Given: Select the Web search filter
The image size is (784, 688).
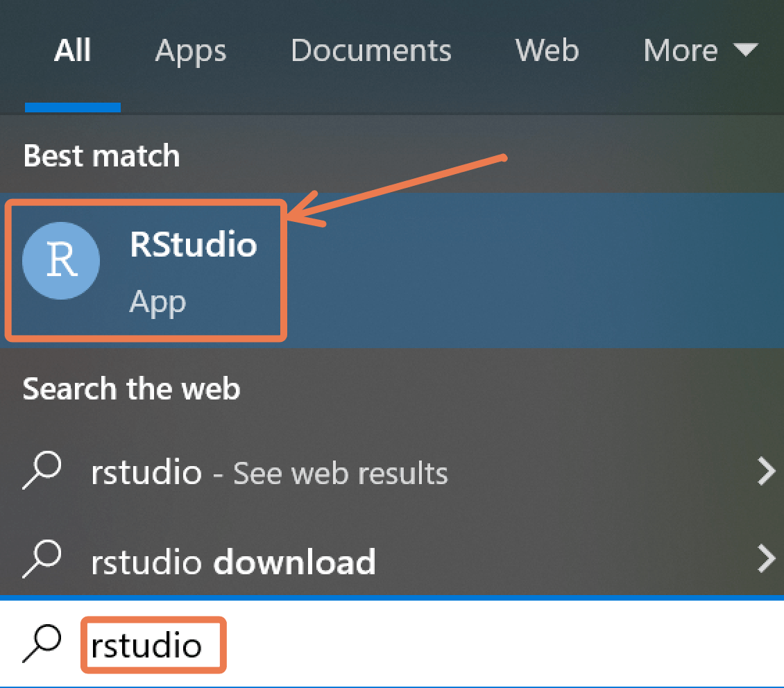Looking at the screenshot, I should pyautogui.click(x=547, y=51).
